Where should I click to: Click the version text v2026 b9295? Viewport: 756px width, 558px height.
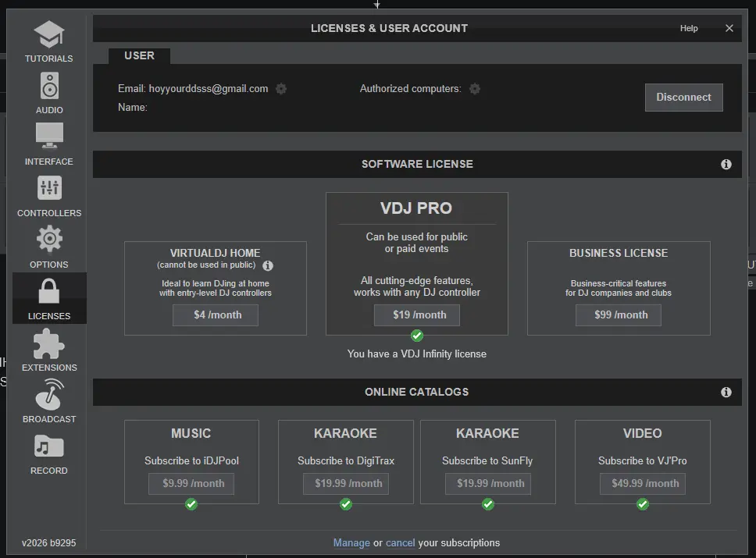[x=48, y=543]
